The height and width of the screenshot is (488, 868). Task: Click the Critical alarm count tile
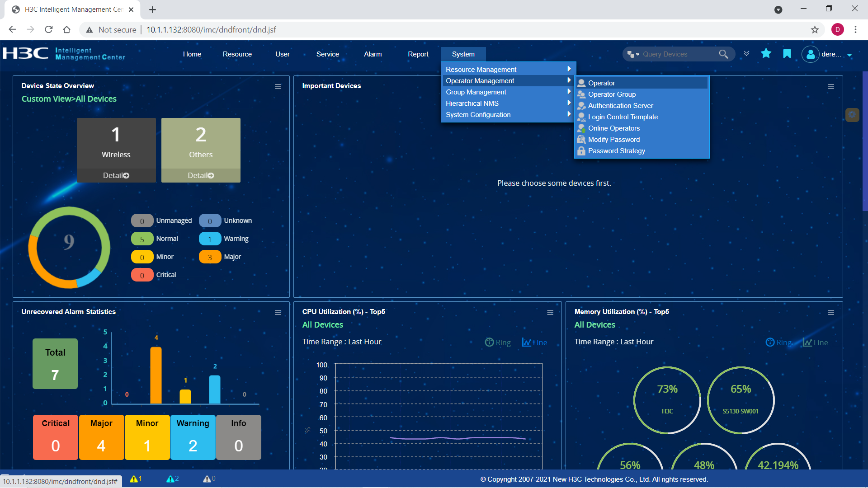click(x=56, y=437)
